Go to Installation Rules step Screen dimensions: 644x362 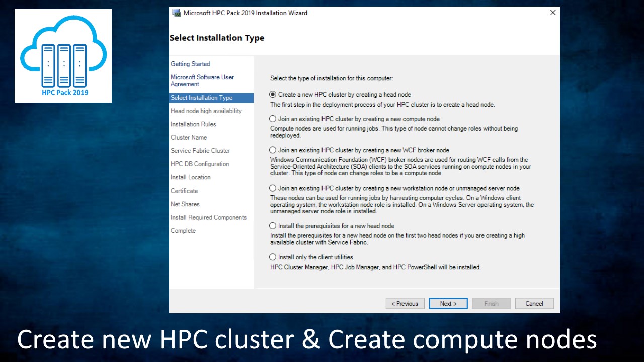(193, 124)
